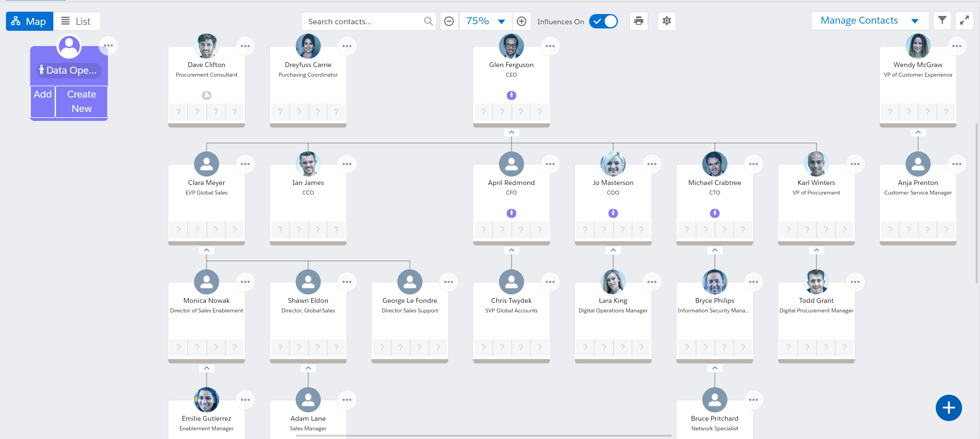Open the filter funnel icon
This screenshot has height=439, width=980.
[x=942, y=21]
